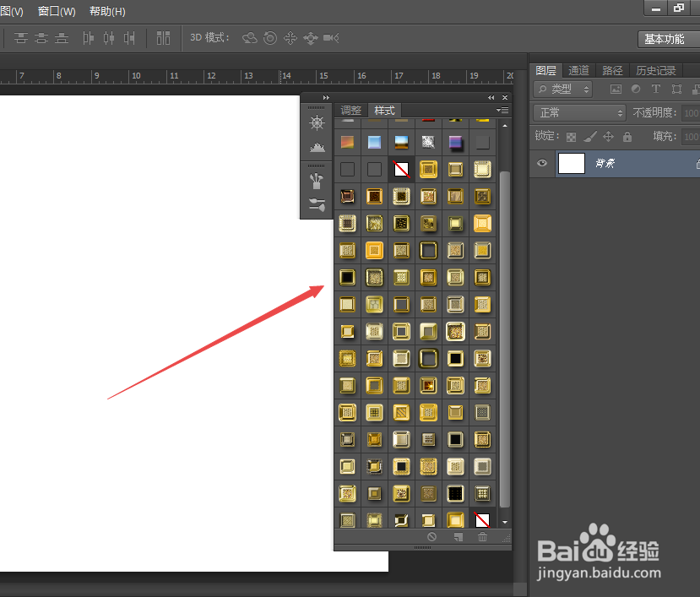Open the Histogram panel icon
Screen dimensions: 700x597
[x=317, y=147]
